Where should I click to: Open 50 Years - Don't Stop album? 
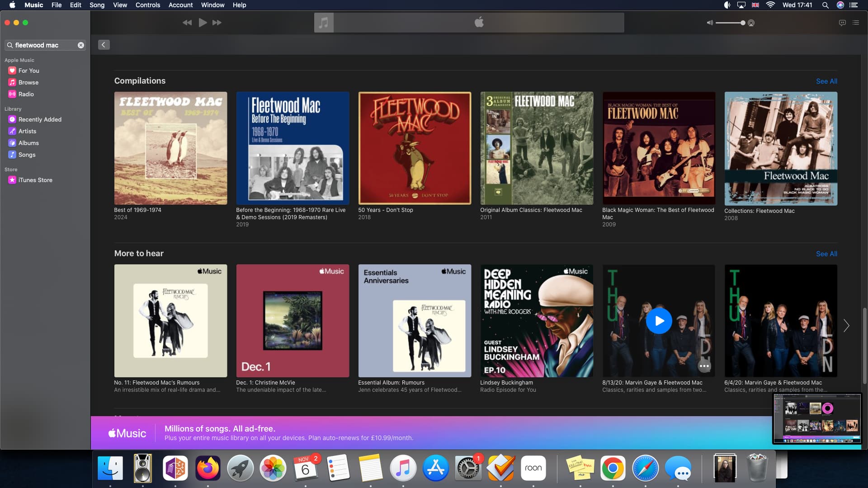[415, 148]
